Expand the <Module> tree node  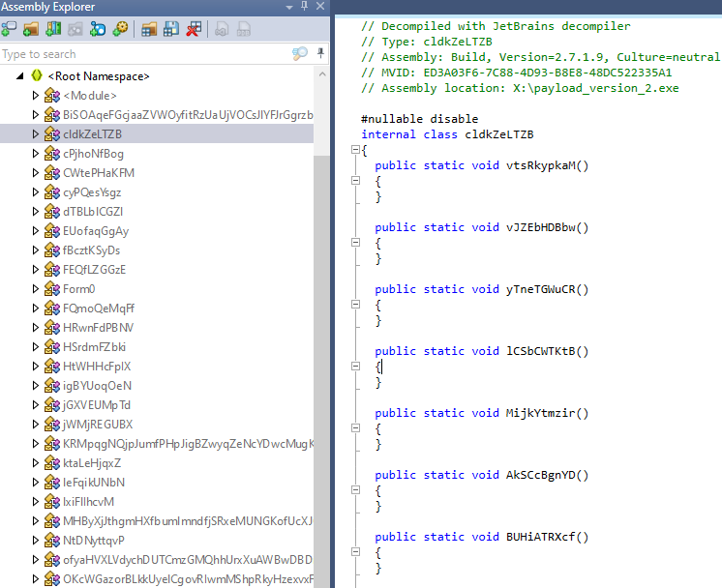coord(36,95)
